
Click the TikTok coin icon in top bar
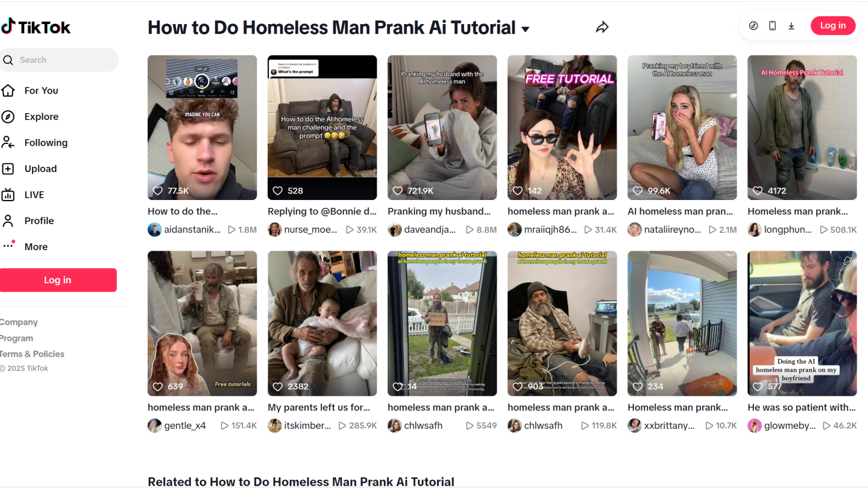[753, 25]
